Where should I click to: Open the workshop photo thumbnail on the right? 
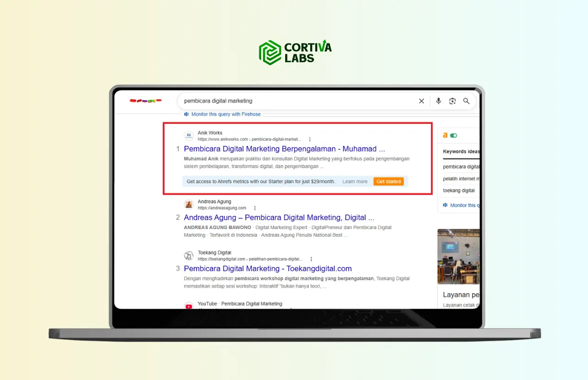[458, 256]
